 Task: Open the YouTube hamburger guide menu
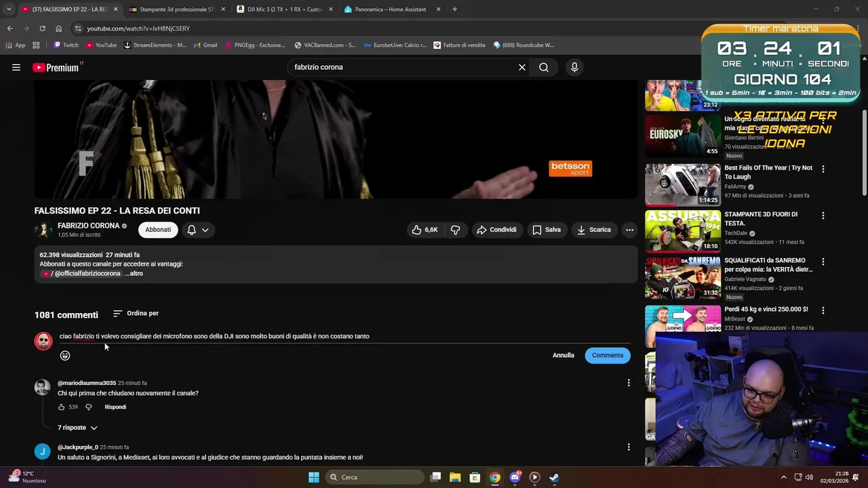(x=16, y=67)
